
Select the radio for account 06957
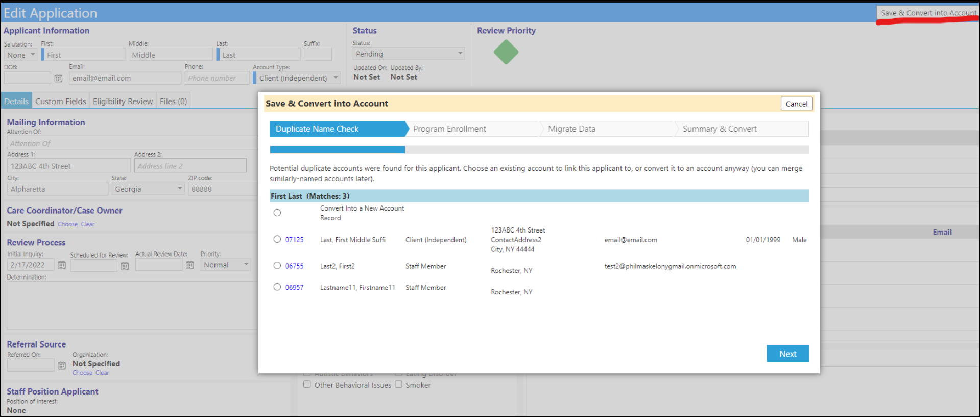pyautogui.click(x=277, y=287)
